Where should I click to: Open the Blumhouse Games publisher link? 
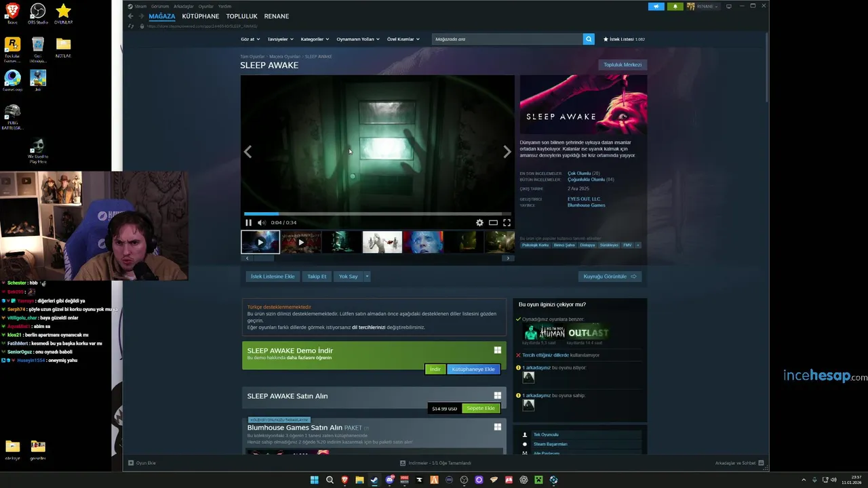pos(587,205)
